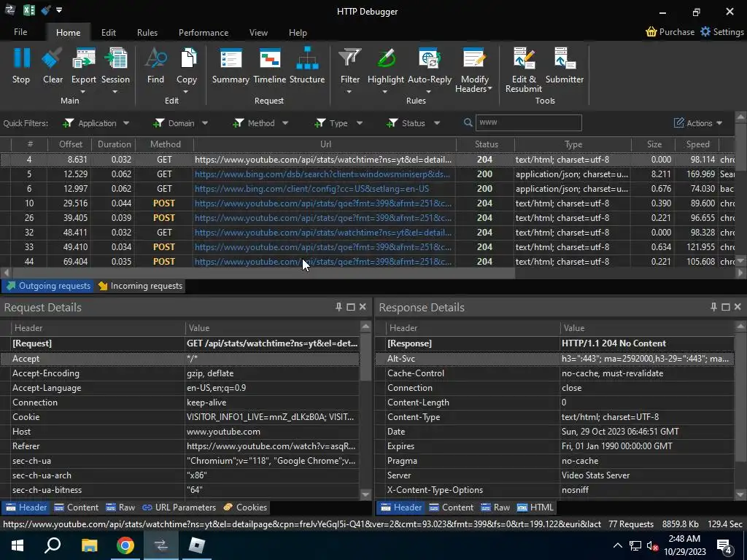Switch to the Rules ribbon tab
Screen dimensions: 747x560
(147, 32)
